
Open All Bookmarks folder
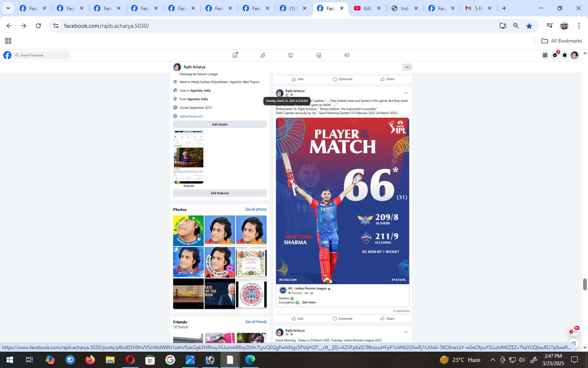point(561,41)
